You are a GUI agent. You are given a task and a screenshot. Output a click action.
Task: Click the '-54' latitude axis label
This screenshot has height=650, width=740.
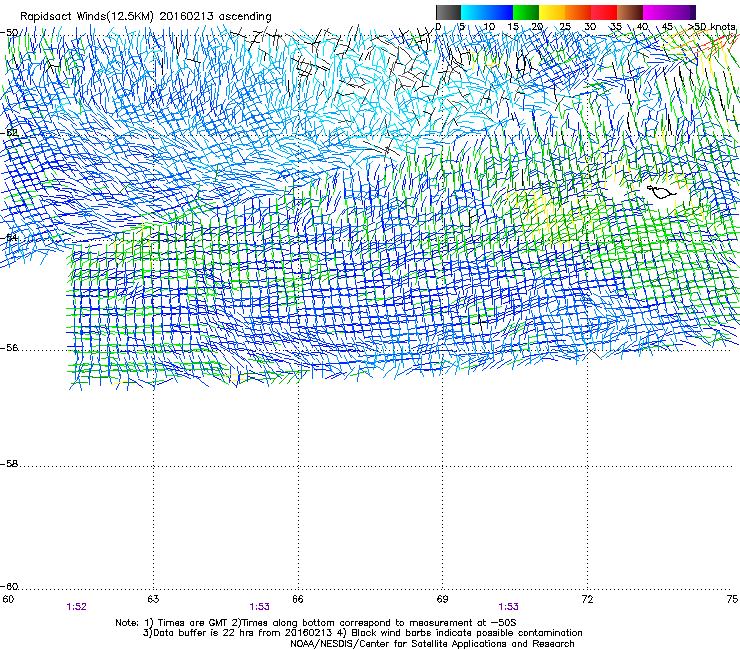pos(9,237)
